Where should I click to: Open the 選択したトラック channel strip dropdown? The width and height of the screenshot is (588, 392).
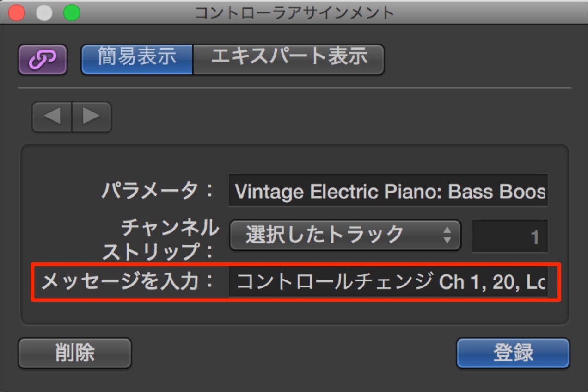(x=345, y=235)
